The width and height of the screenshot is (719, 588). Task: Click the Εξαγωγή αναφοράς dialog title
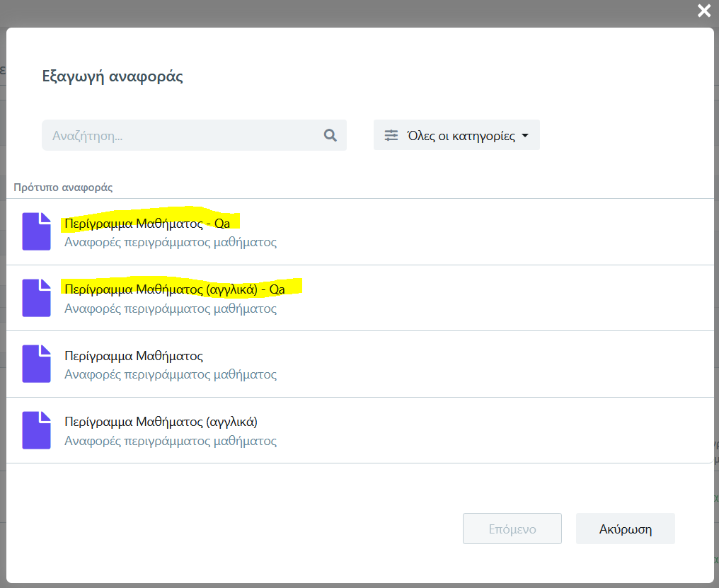pyautogui.click(x=113, y=76)
